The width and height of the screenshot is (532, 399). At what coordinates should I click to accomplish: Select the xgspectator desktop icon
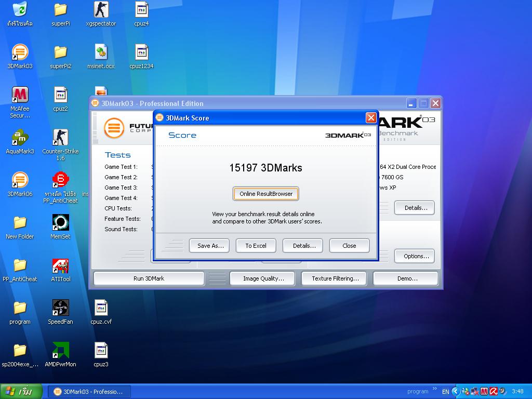point(101,9)
